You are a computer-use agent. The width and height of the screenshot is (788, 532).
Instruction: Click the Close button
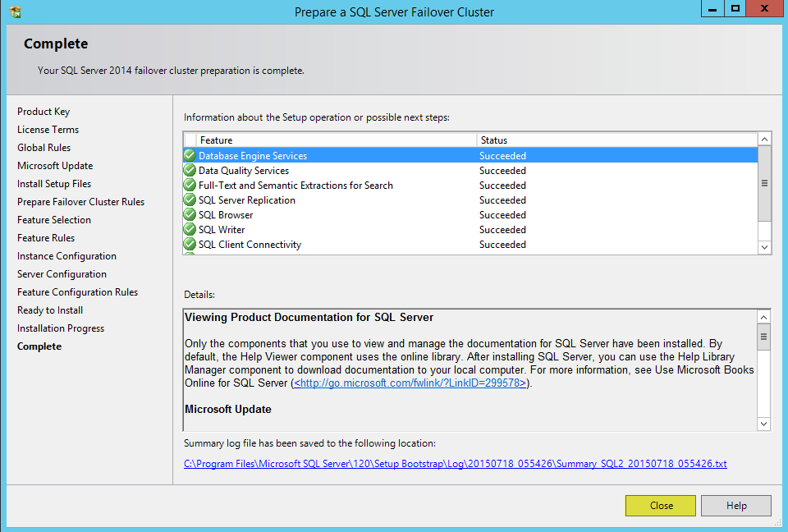click(660, 506)
